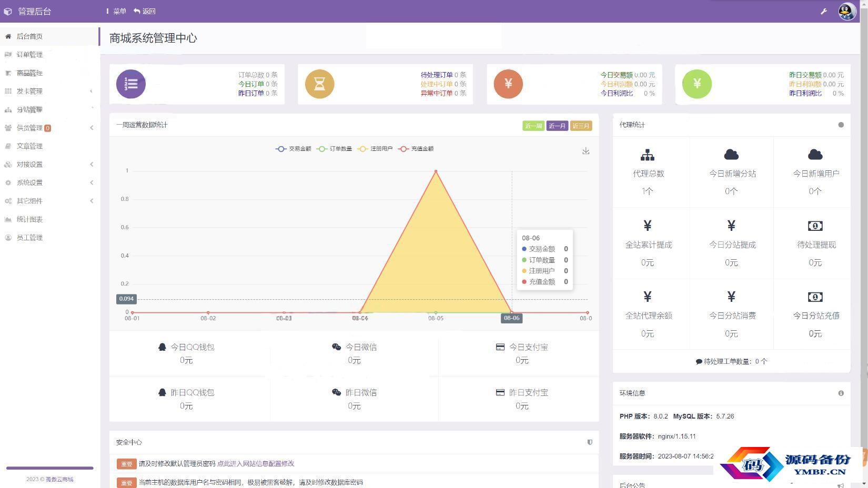Click the 待处理提现 money bill icon

815,226
